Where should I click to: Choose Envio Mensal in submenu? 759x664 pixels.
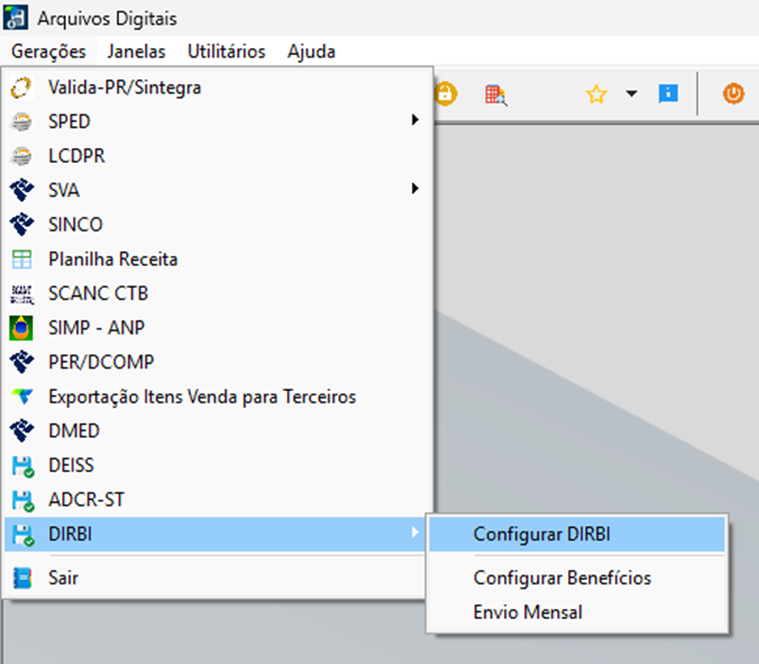[577, 612]
